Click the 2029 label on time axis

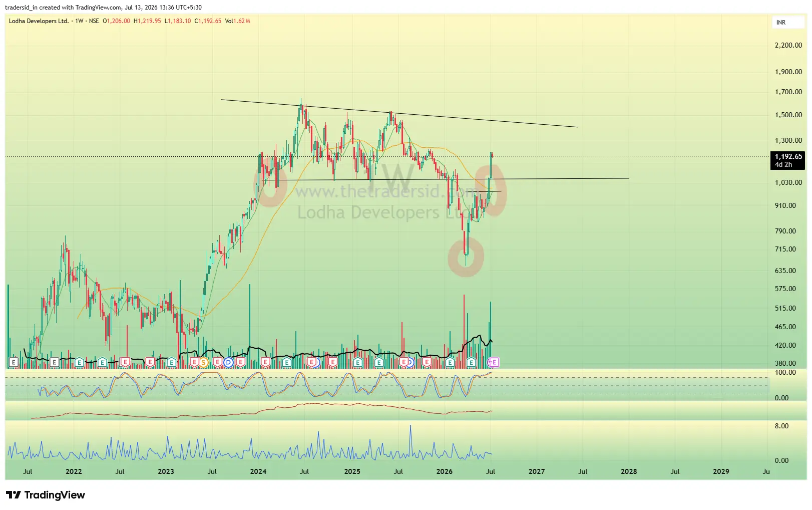click(x=721, y=471)
